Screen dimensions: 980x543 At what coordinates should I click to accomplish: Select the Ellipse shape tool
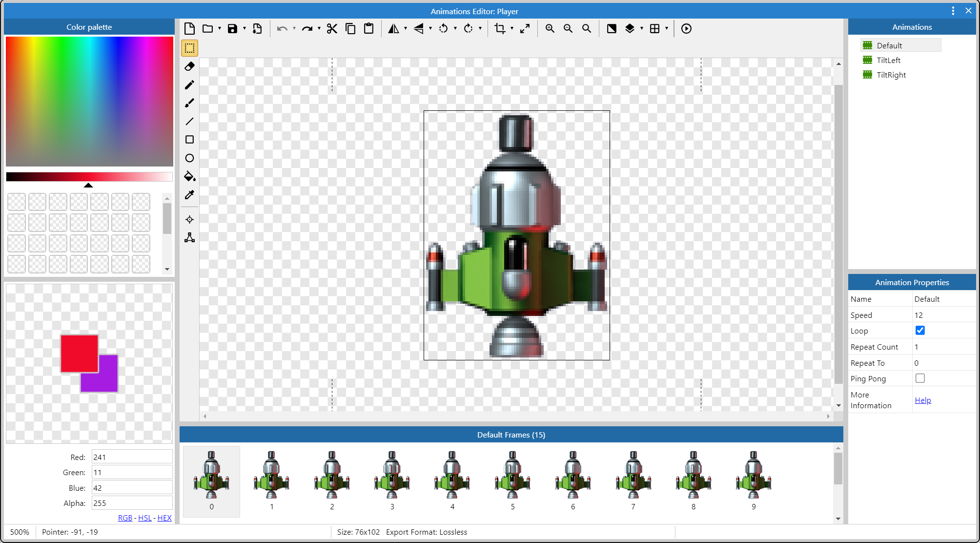[189, 158]
